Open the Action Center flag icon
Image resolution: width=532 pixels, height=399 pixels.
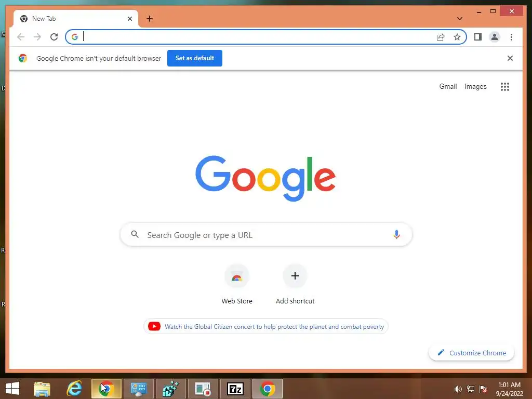(483, 389)
